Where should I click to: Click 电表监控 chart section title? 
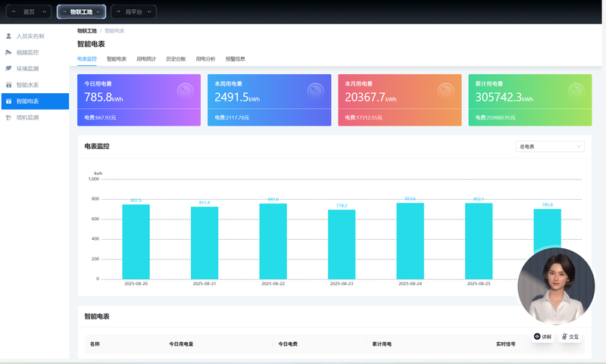click(x=97, y=146)
